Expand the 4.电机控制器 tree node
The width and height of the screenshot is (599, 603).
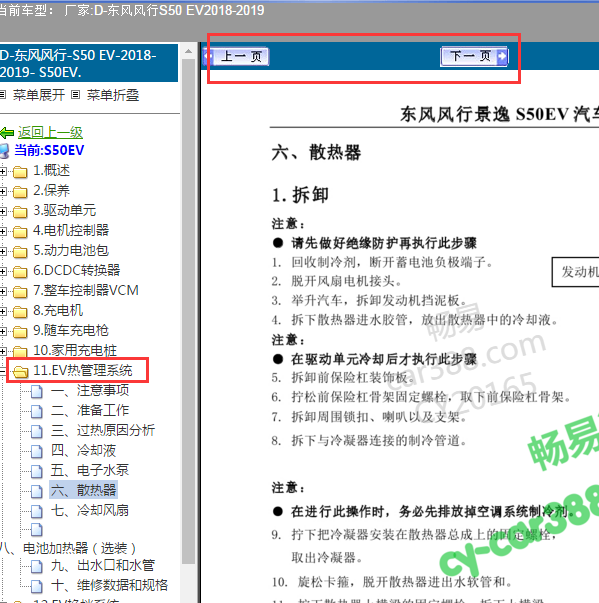3,232
